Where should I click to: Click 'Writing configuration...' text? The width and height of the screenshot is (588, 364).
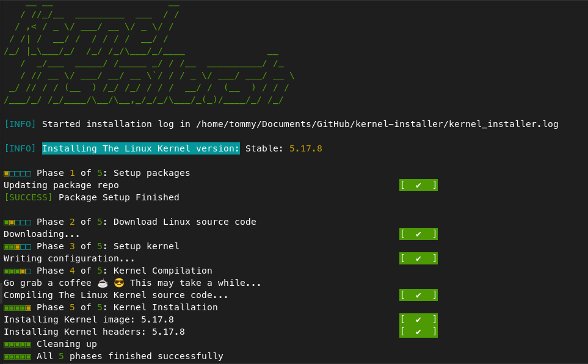[x=69, y=258]
